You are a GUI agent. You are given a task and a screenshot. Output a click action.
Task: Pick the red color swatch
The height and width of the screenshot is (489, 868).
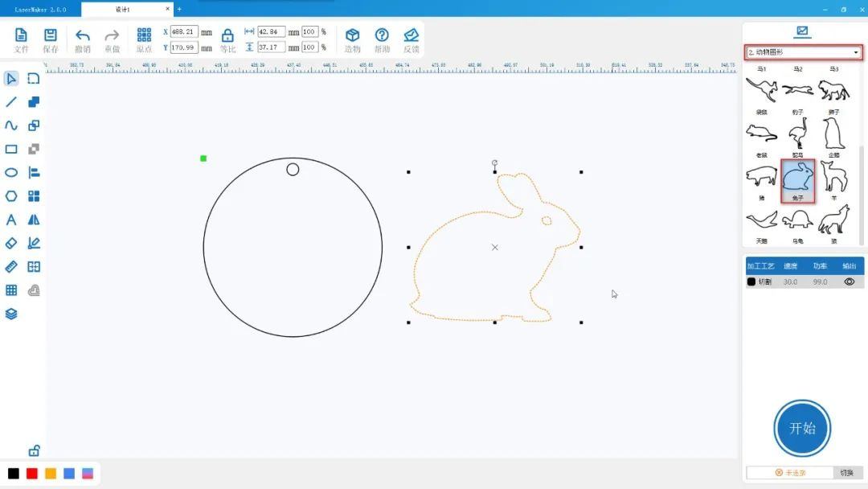(32, 474)
